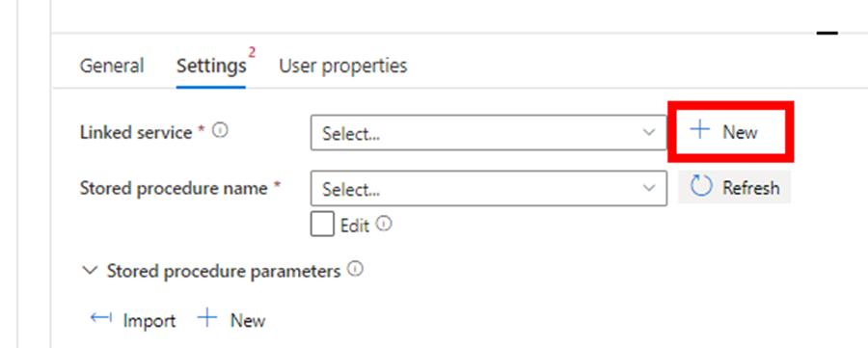868x348 pixels.
Task: Click the collapse dash icon above the panel
Action: (x=827, y=33)
